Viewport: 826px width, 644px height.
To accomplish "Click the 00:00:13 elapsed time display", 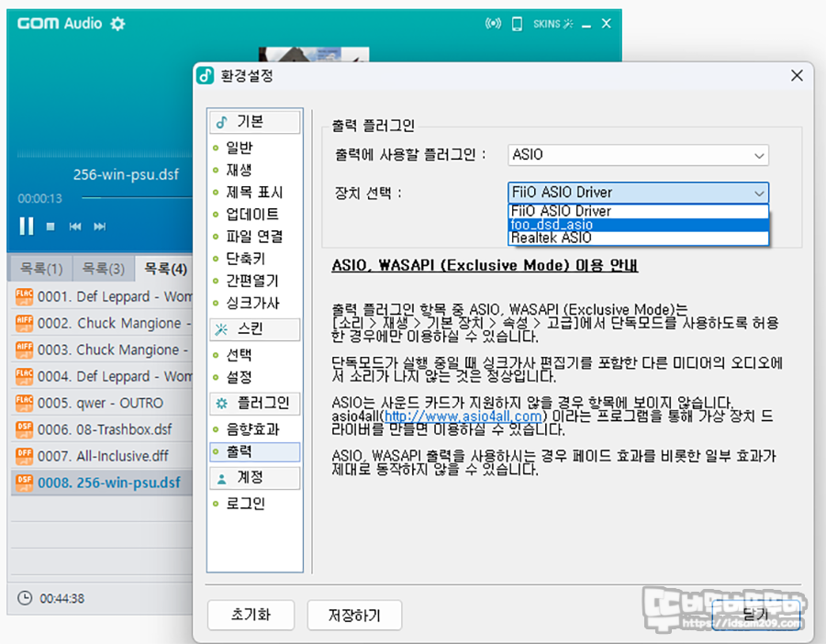I will pos(40,198).
